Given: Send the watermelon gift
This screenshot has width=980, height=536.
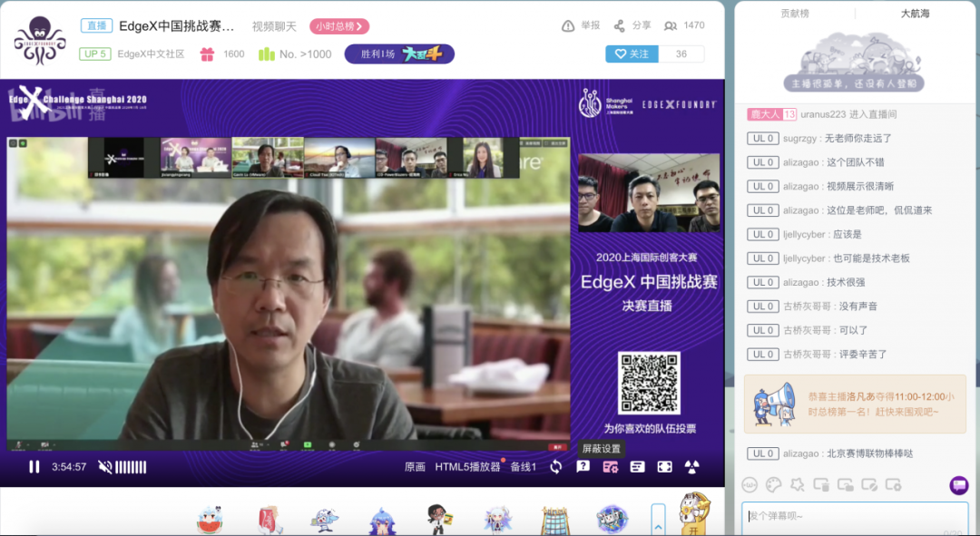Looking at the screenshot, I should pos(210,520).
